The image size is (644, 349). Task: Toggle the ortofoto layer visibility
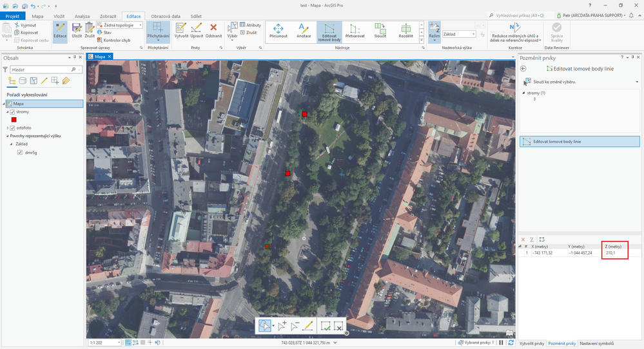coord(12,128)
